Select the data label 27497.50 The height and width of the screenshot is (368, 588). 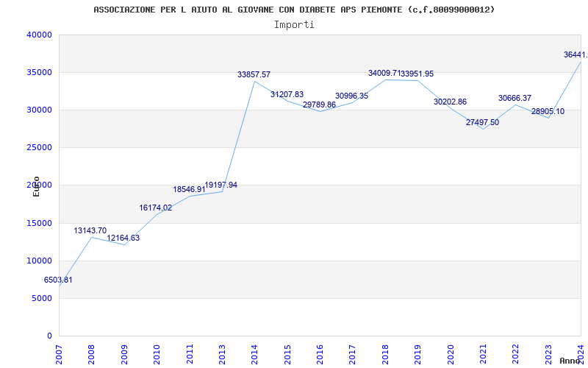click(x=483, y=122)
